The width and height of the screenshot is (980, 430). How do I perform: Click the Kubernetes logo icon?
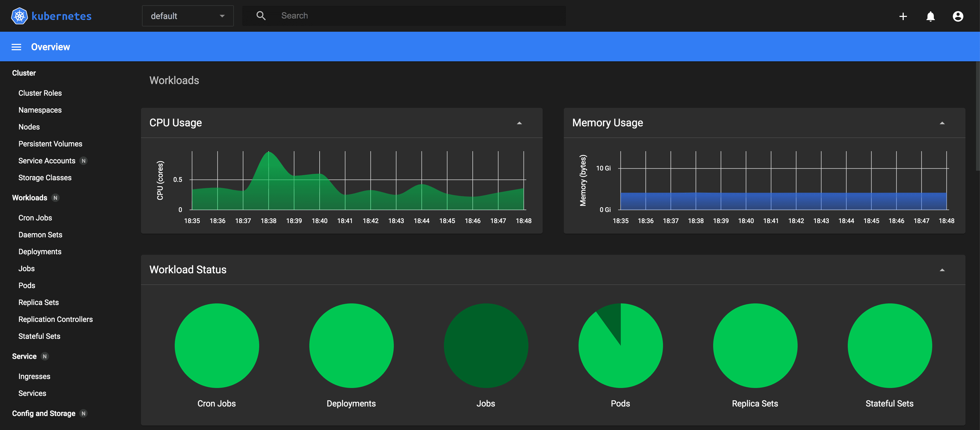[x=19, y=16]
